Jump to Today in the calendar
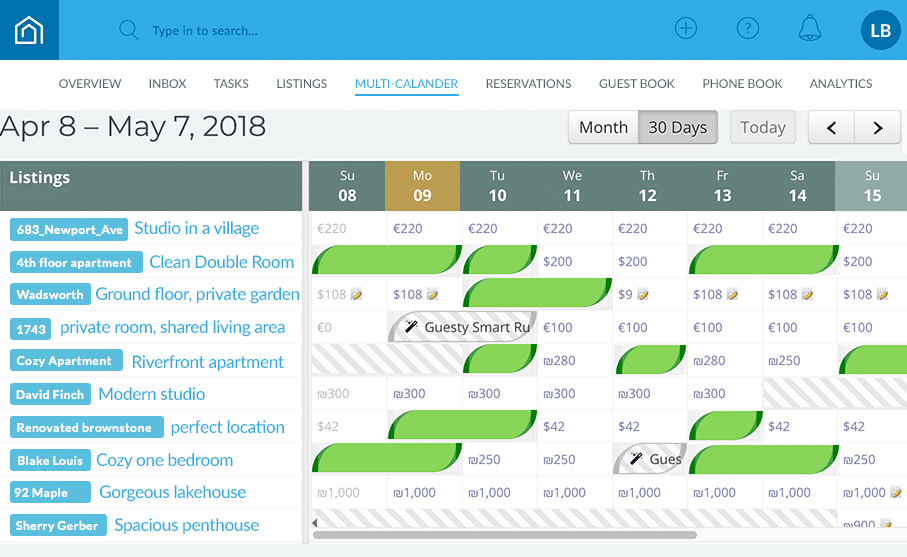This screenshot has width=907, height=557. click(x=762, y=127)
